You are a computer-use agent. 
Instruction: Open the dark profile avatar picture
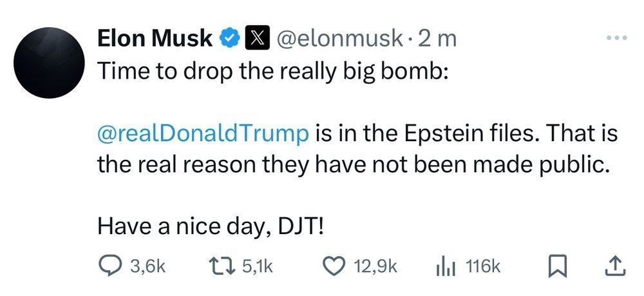pos(49,63)
